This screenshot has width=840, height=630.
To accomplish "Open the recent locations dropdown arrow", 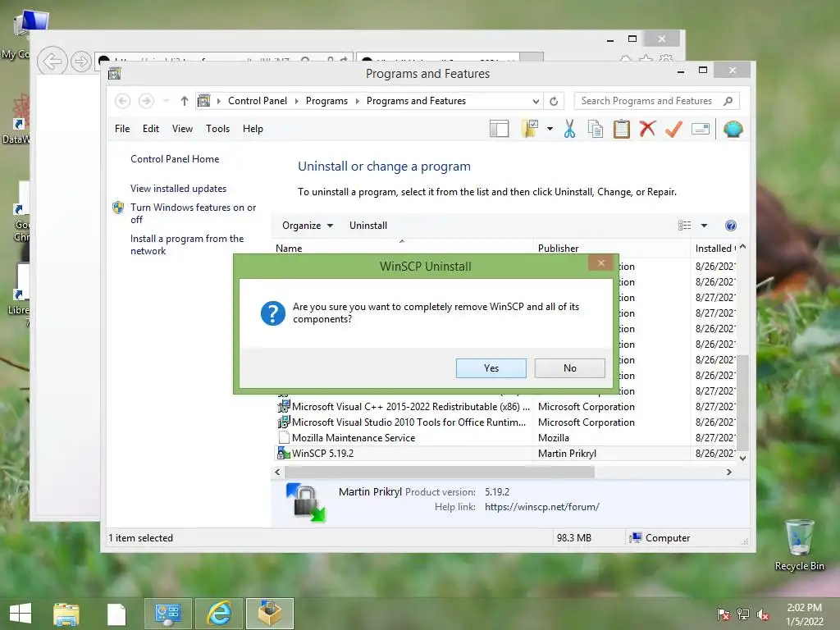I will 166,101.
